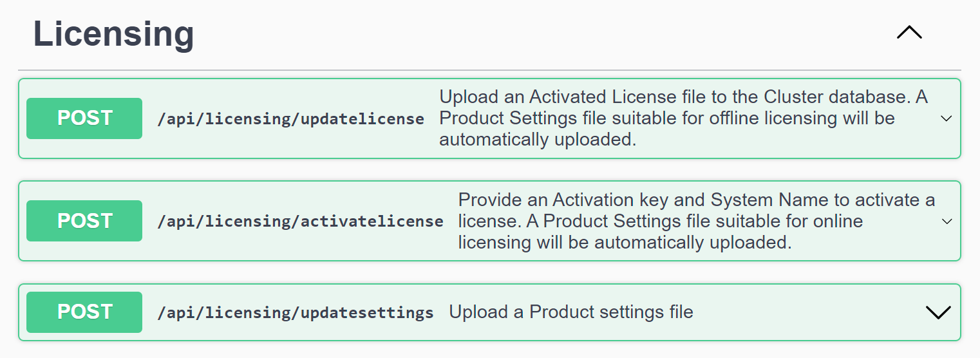Click 'automatically uploaded.' text in updatelicense row
The height and width of the screenshot is (358, 980).
(538, 140)
